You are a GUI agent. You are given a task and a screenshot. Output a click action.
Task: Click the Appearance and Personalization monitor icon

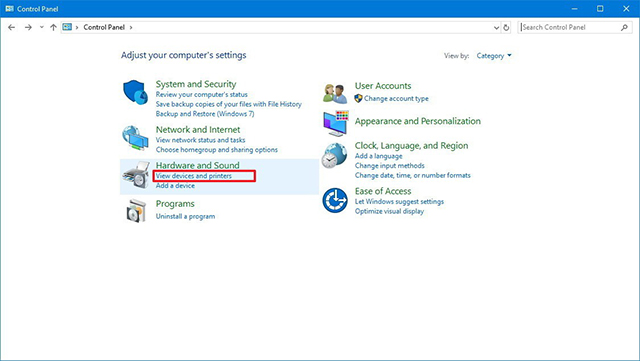(336, 123)
